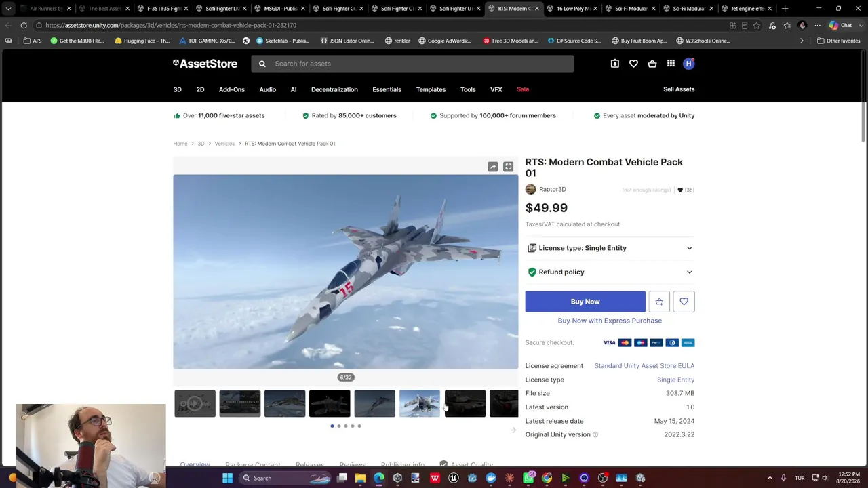This screenshot has height=488, width=868.
Task: Open Raptor3D publisher avatar
Action: (530, 190)
